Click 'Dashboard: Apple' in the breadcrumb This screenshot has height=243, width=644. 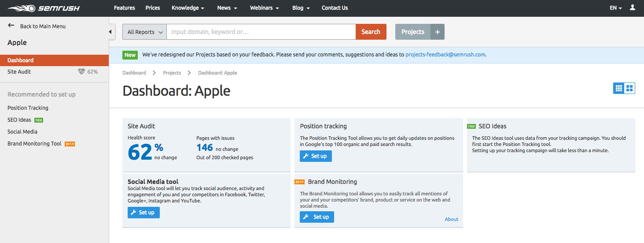(x=217, y=73)
